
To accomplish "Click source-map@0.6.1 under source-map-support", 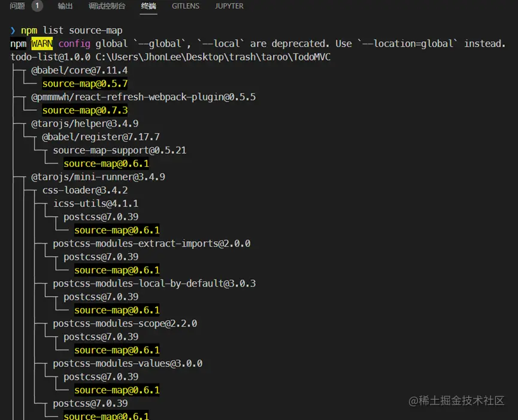I will pos(106,164).
